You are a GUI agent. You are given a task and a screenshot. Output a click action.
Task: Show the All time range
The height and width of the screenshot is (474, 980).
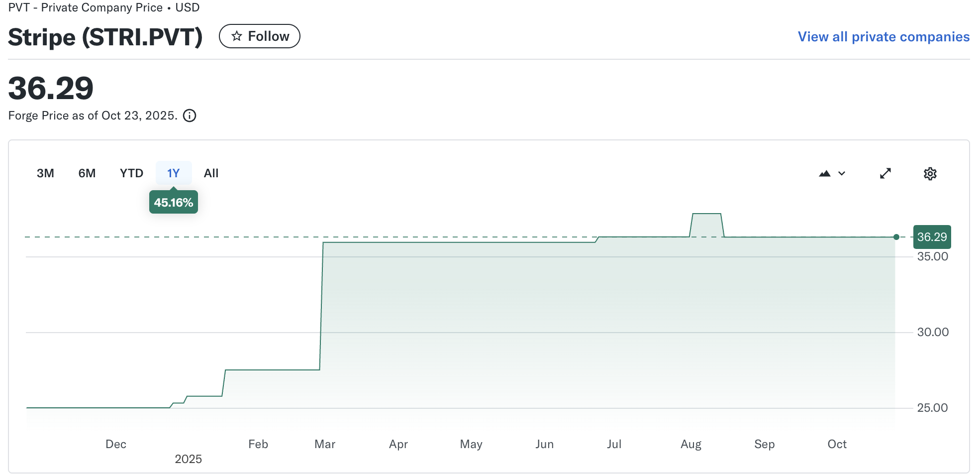(x=211, y=173)
